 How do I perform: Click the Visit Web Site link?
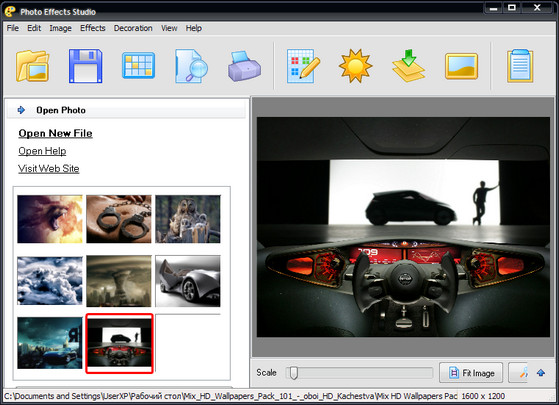[49, 169]
